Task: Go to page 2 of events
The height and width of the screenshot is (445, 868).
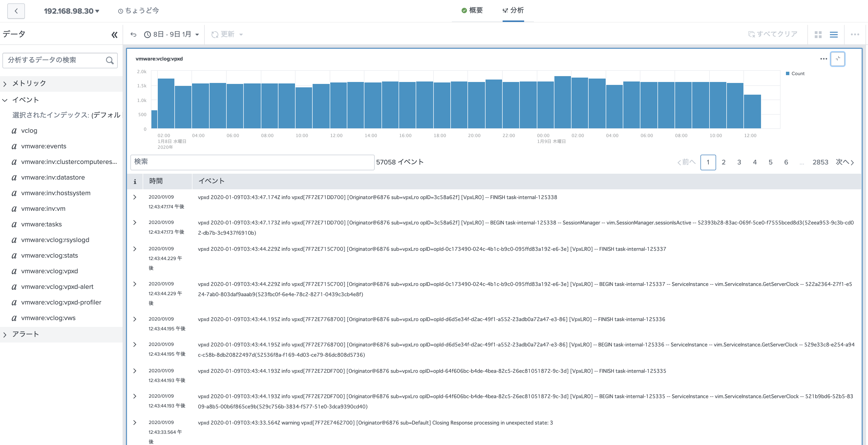Action: click(723, 162)
